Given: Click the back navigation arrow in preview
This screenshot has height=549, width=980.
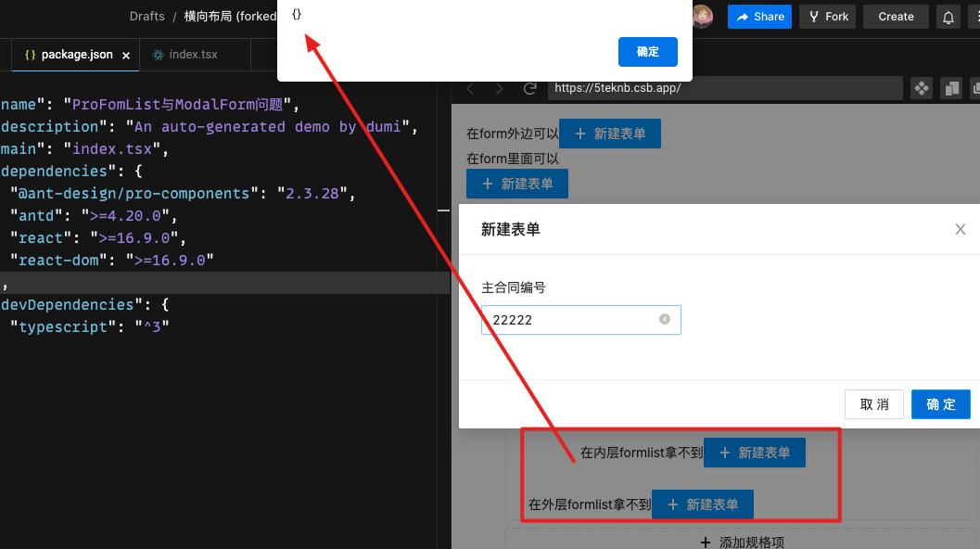Looking at the screenshot, I should tap(470, 88).
